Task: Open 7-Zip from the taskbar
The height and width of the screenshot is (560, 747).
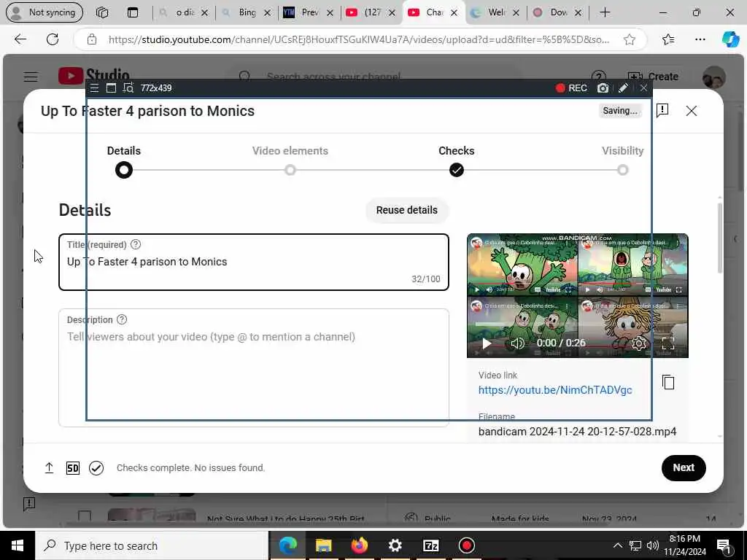Action: pos(430,545)
